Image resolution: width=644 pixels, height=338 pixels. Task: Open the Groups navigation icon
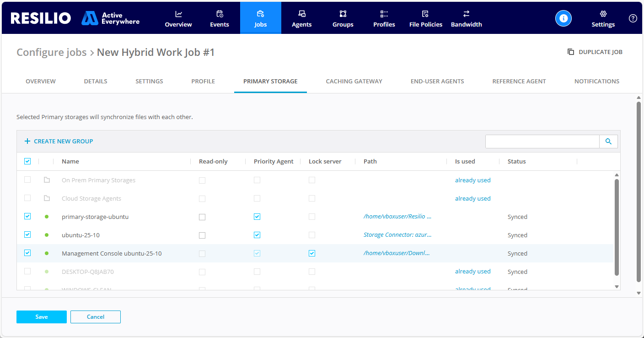(343, 14)
